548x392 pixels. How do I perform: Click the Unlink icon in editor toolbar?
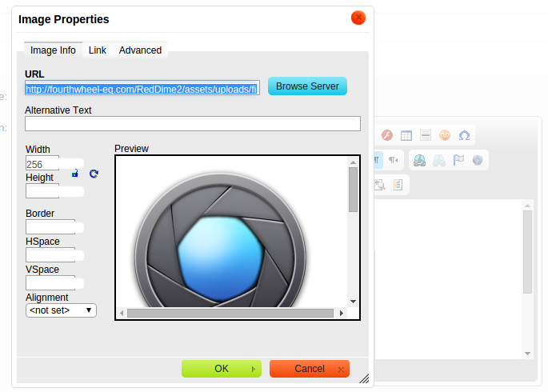click(439, 160)
